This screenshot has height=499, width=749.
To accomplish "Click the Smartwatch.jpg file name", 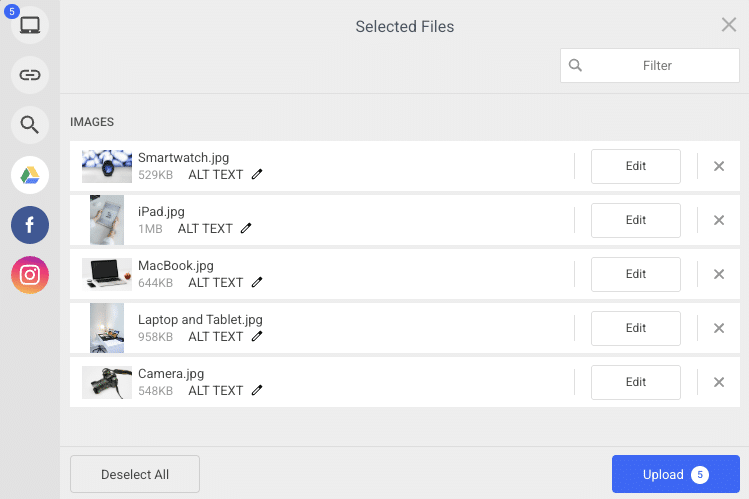I will [183, 158].
